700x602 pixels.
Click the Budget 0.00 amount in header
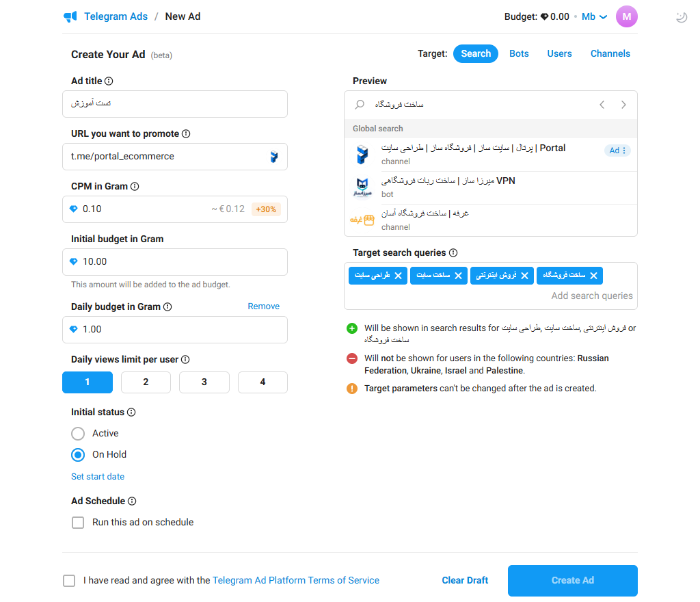555,16
